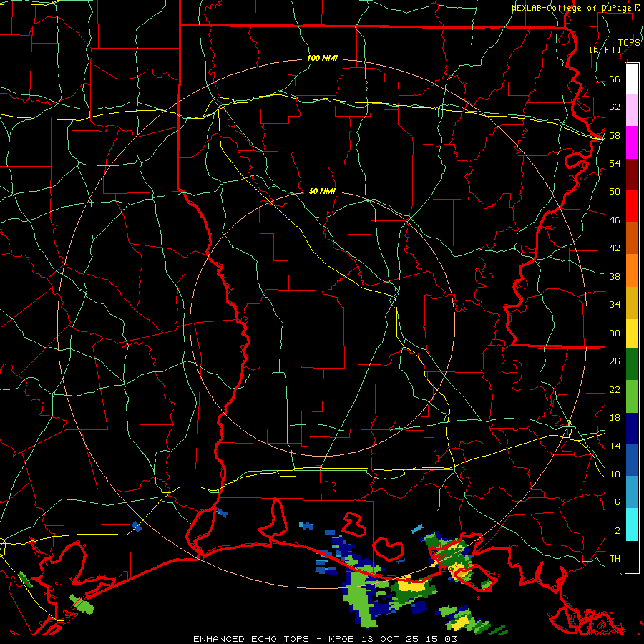Click the legend value "14"
The image size is (644, 644).
click(615, 446)
